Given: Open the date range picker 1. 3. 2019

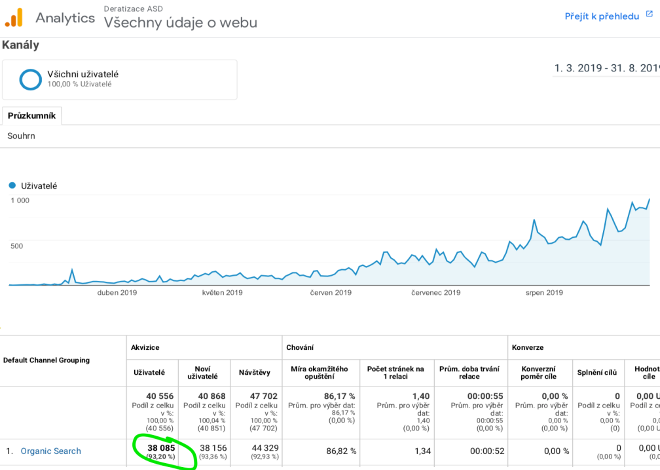Looking at the screenshot, I should (x=607, y=68).
